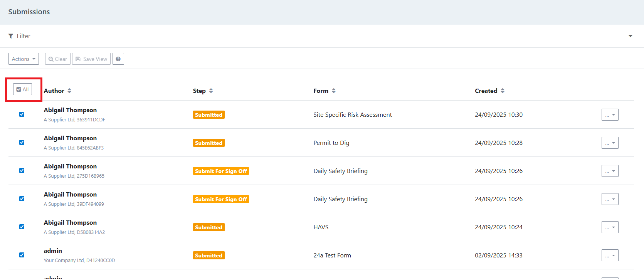The width and height of the screenshot is (644, 279).
Task: Uncheck the 275D16B965 submission row checkbox
Action: (x=22, y=170)
